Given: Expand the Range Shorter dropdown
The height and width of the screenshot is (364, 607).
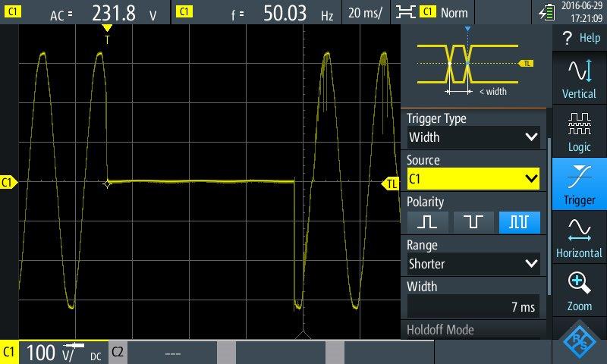Looking at the screenshot, I should [x=473, y=264].
